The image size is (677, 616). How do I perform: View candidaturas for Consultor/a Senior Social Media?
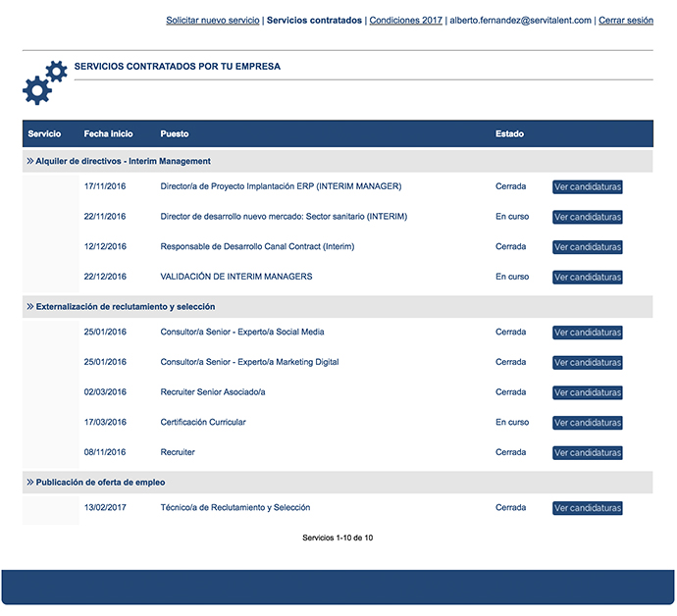(x=587, y=333)
